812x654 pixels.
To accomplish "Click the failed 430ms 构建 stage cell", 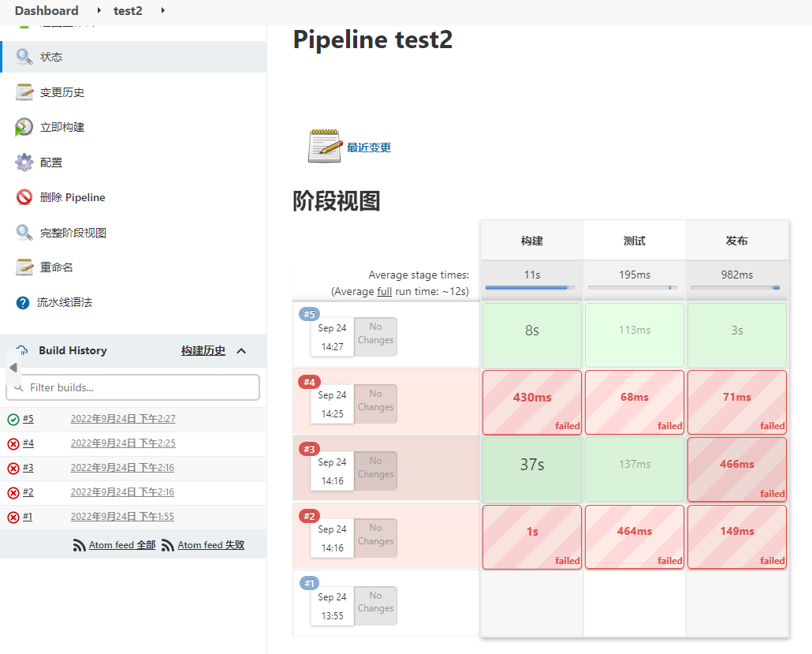I will (532, 402).
